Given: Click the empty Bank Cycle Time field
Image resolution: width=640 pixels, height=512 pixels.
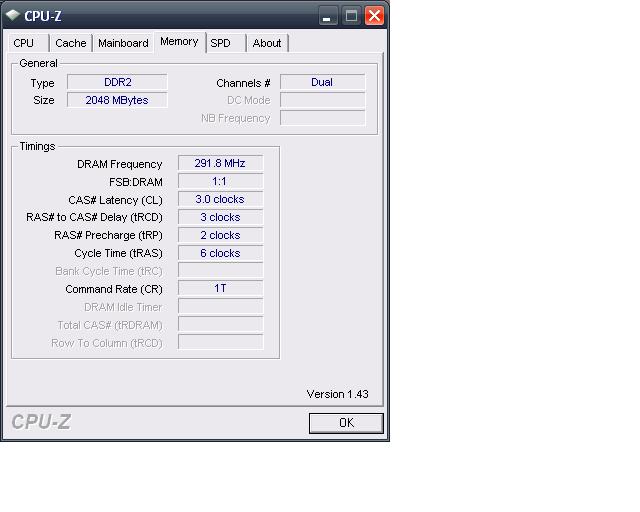Looking at the screenshot, I should [220, 270].
